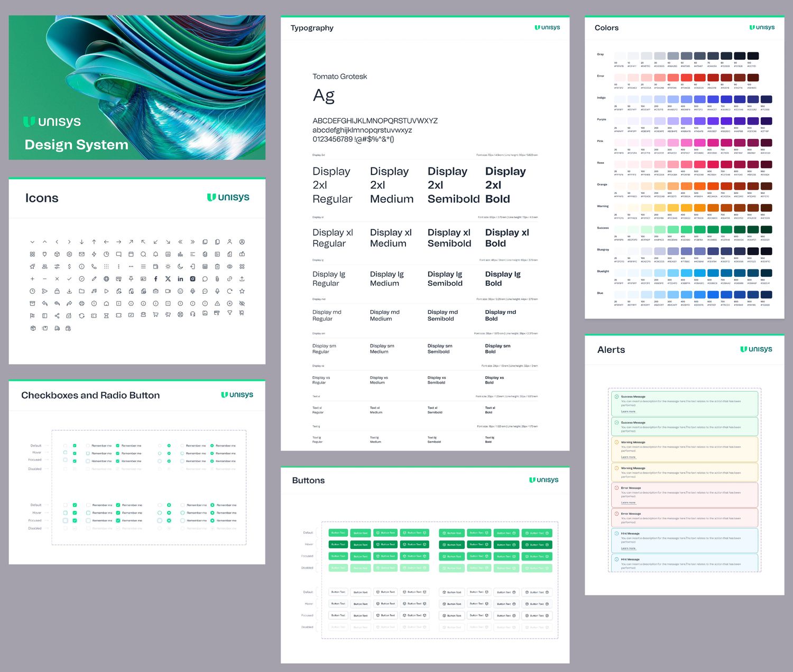The height and width of the screenshot is (672, 793).
Task: Click the 'Tomato Grotesk' font name
Action: (339, 77)
